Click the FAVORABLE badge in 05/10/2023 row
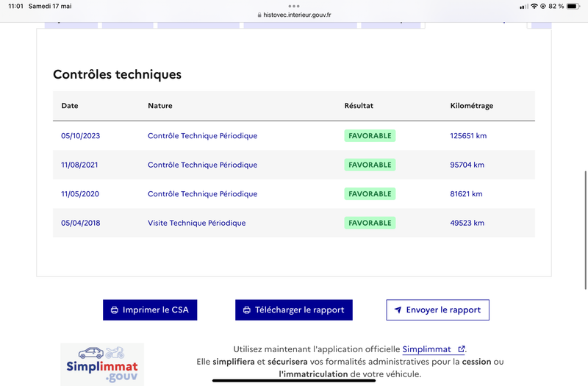Image resolution: width=588 pixels, height=386 pixels. pos(370,136)
